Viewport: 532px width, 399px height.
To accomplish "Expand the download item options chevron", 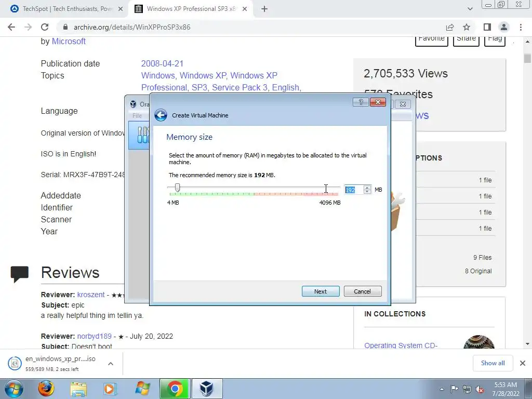I will click(111, 363).
